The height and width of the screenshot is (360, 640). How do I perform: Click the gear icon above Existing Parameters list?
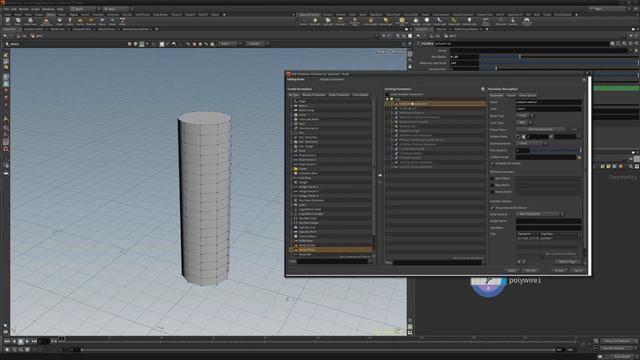tap(483, 89)
